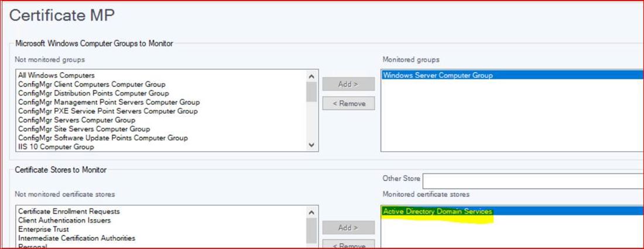Select ConfigMgr Client Computers Computer Group
The width and height of the screenshot is (644, 249).
pyautogui.click(x=91, y=84)
